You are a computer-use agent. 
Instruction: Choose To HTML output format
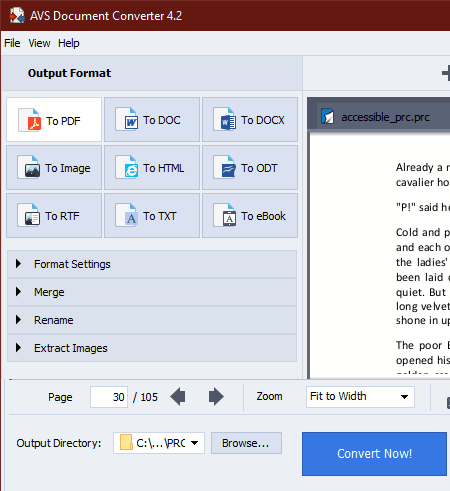152,168
